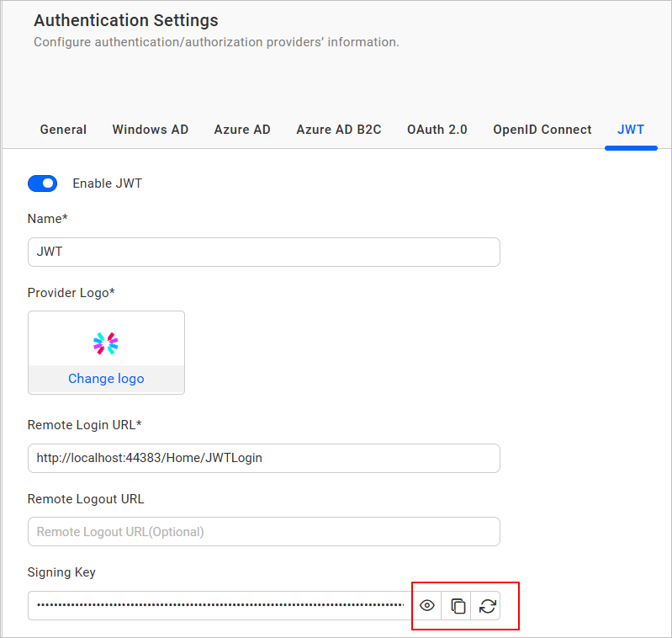Image resolution: width=672 pixels, height=638 pixels.
Task: Select the Azure AD B2C tab
Action: pos(339,130)
